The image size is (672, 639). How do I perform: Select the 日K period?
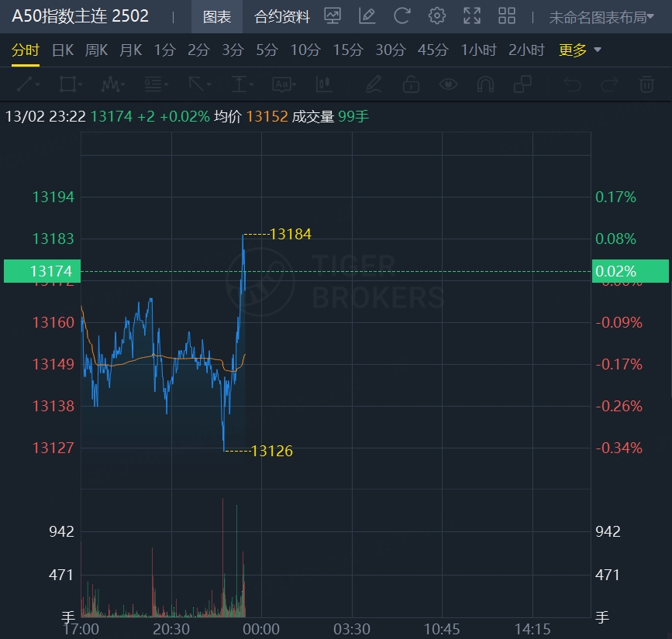tap(63, 50)
